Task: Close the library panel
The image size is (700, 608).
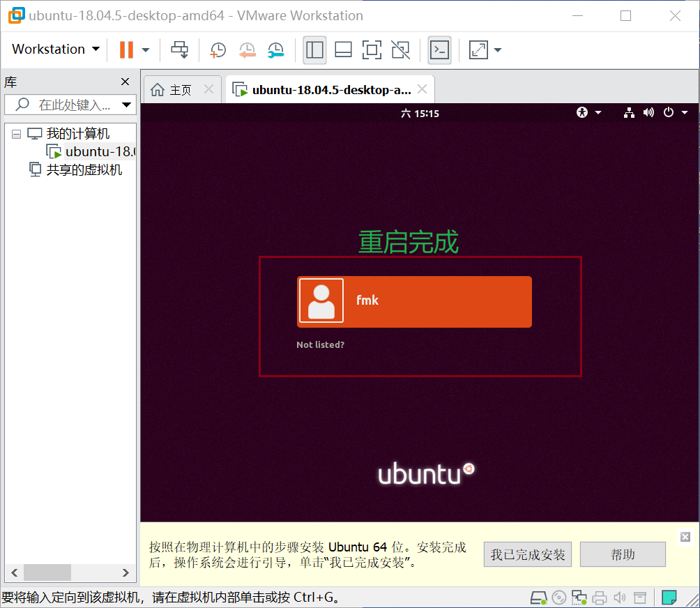Action: (x=125, y=82)
